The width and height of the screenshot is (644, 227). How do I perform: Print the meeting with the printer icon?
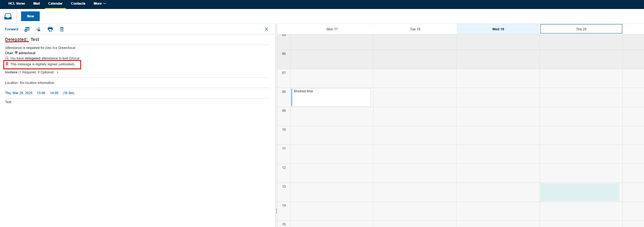point(50,29)
